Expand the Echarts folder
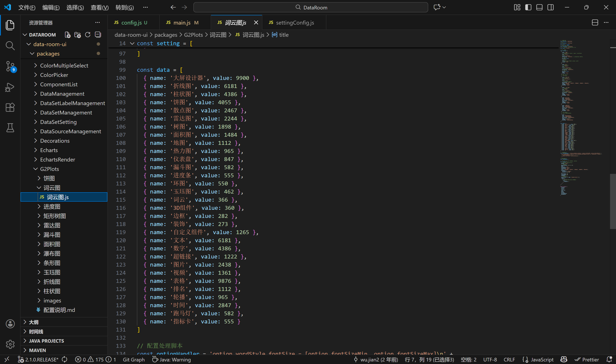 (x=49, y=150)
